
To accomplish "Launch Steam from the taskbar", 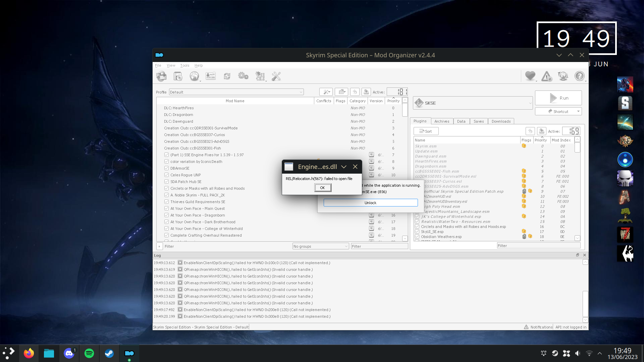I will (109, 353).
